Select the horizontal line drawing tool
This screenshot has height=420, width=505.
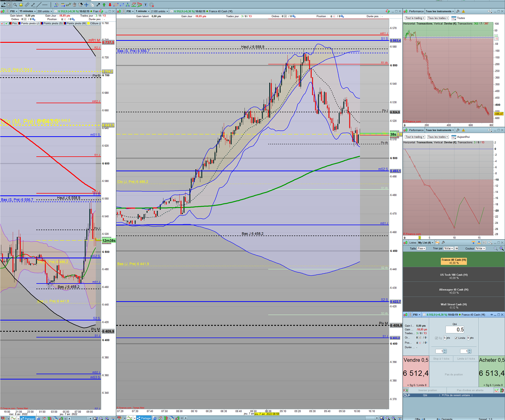45,5
